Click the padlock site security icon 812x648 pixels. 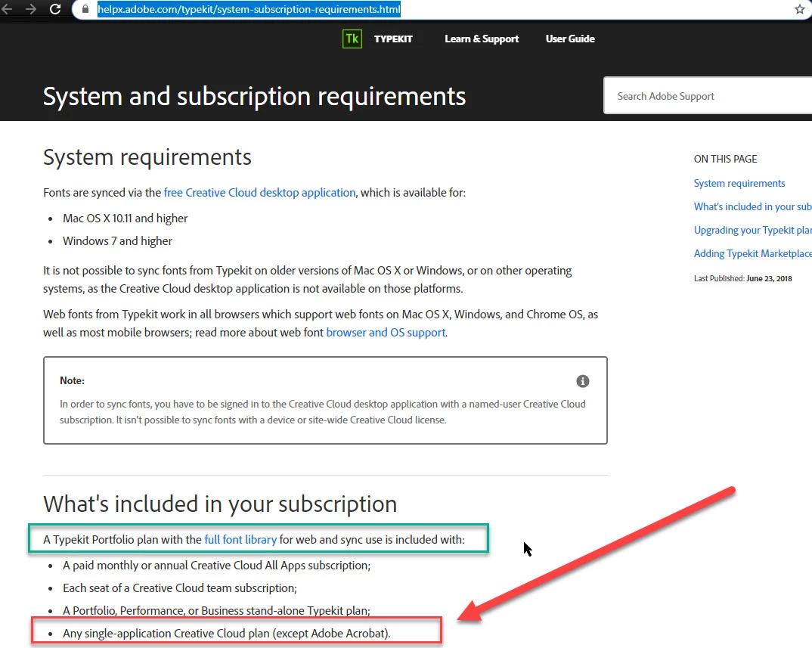(85, 9)
